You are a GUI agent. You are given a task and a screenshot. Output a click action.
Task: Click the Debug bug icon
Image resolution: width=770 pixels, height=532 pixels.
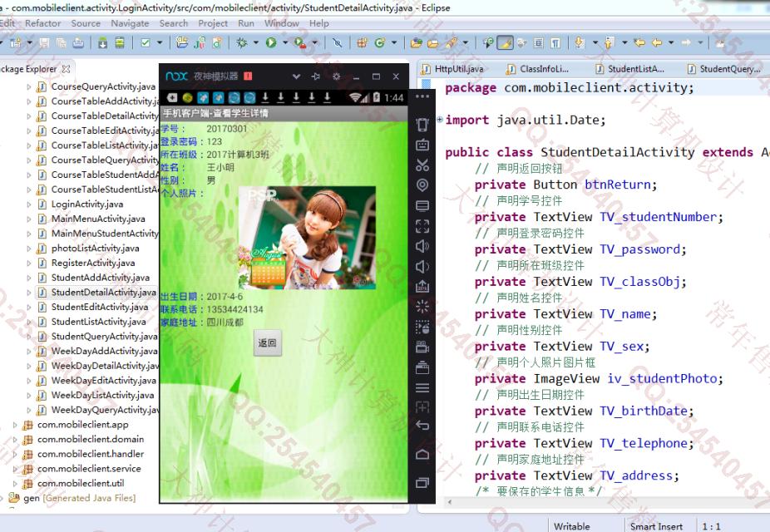pos(241,43)
